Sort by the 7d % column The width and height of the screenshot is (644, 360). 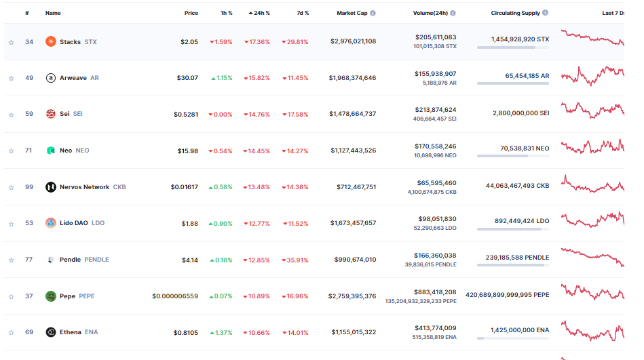point(303,13)
